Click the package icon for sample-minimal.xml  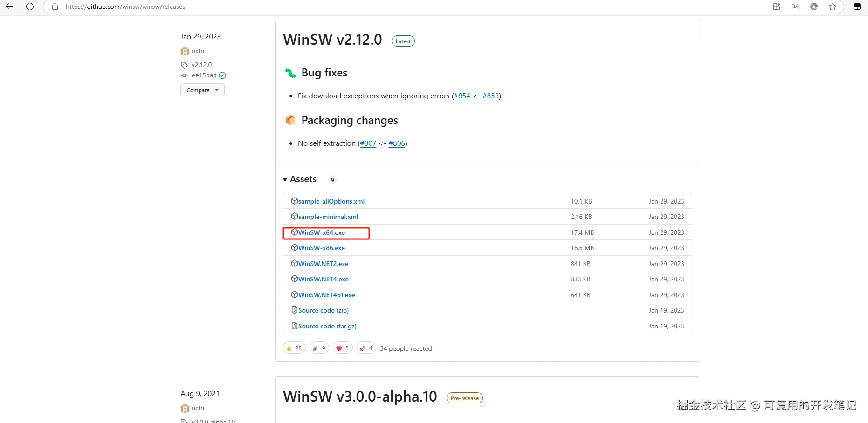[x=295, y=216]
